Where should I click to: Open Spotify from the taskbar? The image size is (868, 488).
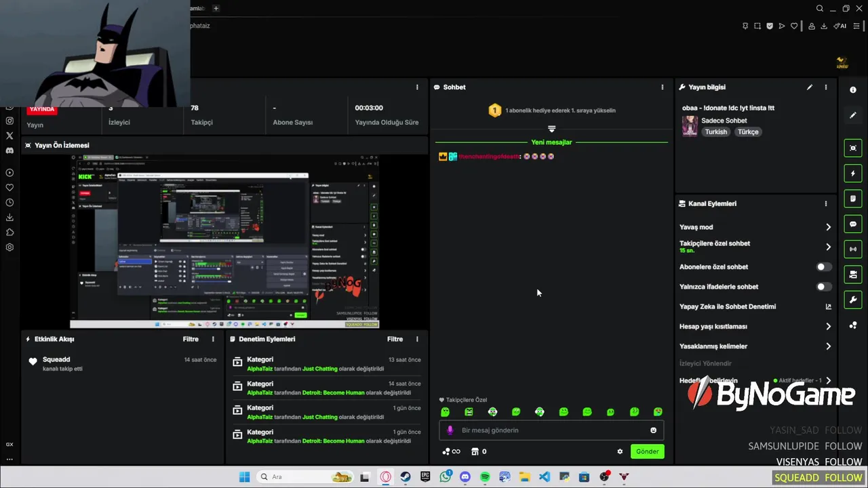(485, 477)
